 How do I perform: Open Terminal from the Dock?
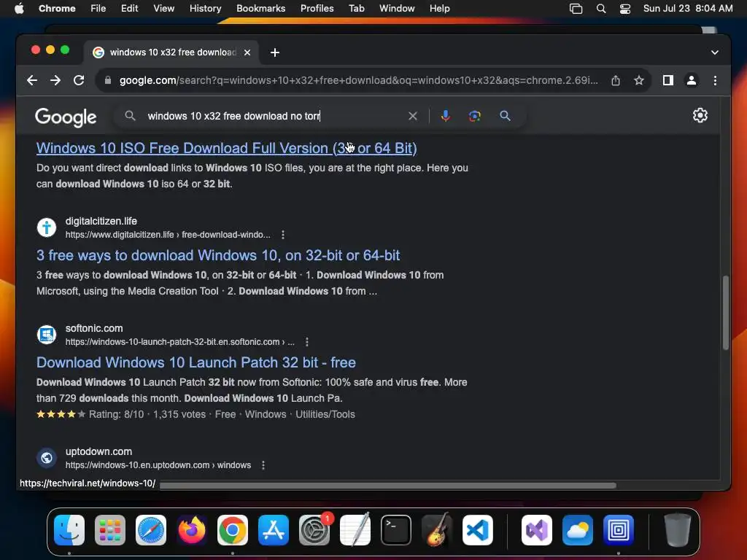tap(396, 530)
